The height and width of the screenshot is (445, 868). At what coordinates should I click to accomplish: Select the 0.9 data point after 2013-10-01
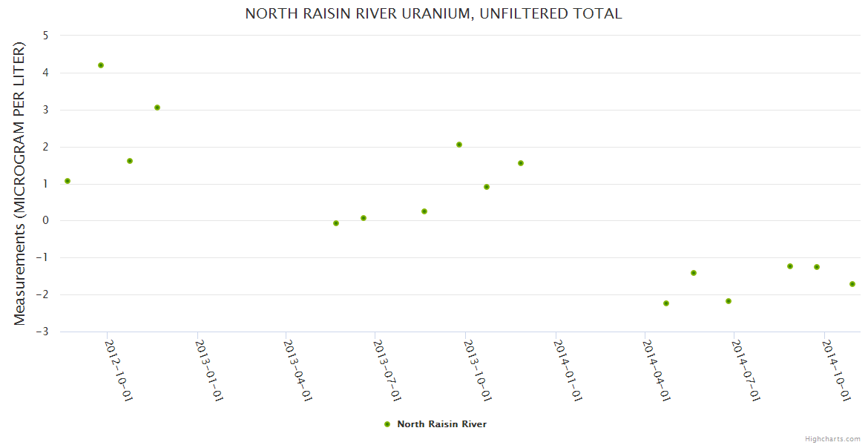tap(487, 187)
